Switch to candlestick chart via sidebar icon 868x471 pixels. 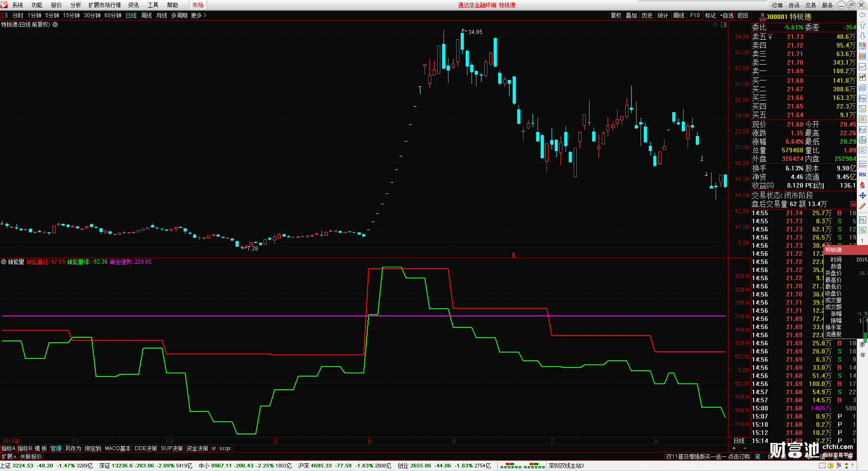coord(863,77)
